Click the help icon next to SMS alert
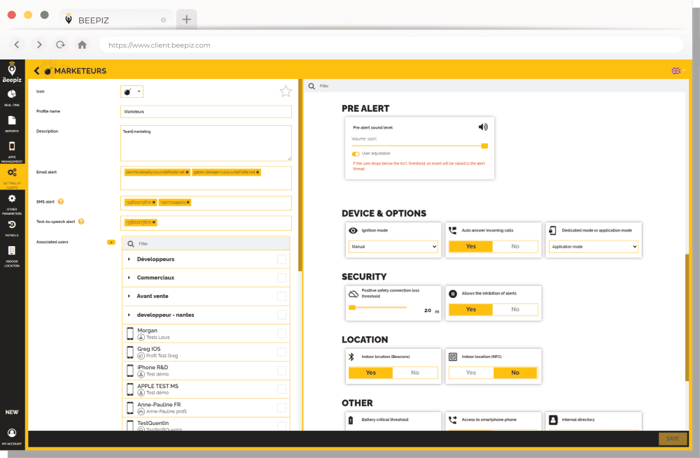The width and height of the screenshot is (700, 458). [61, 201]
